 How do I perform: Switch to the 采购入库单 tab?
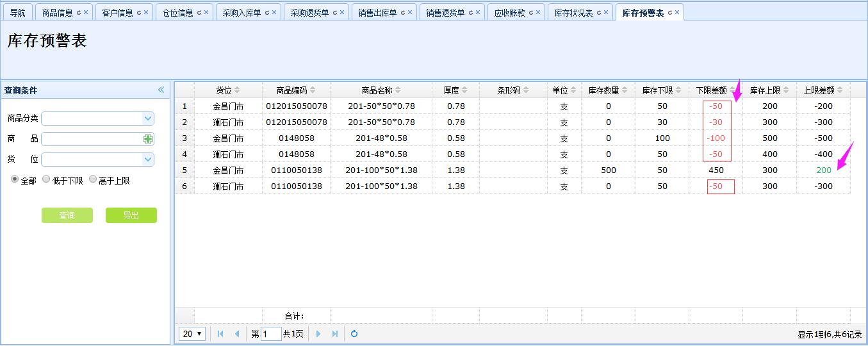click(242, 13)
